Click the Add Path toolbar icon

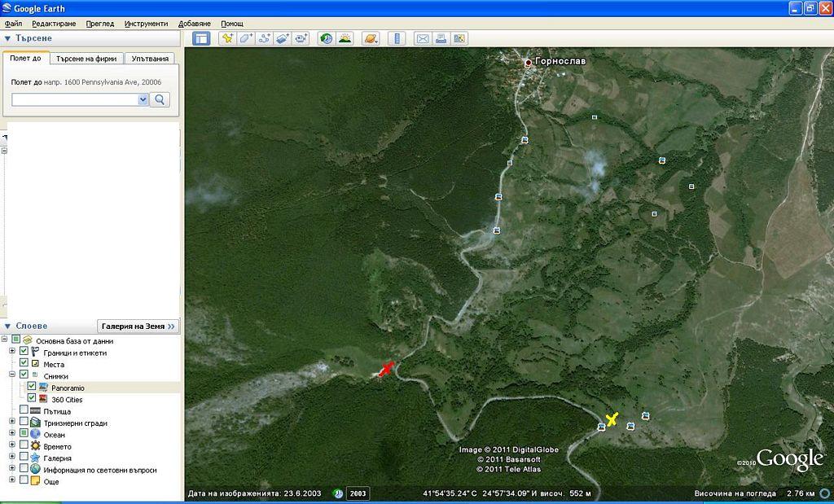click(x=264, y=38)
